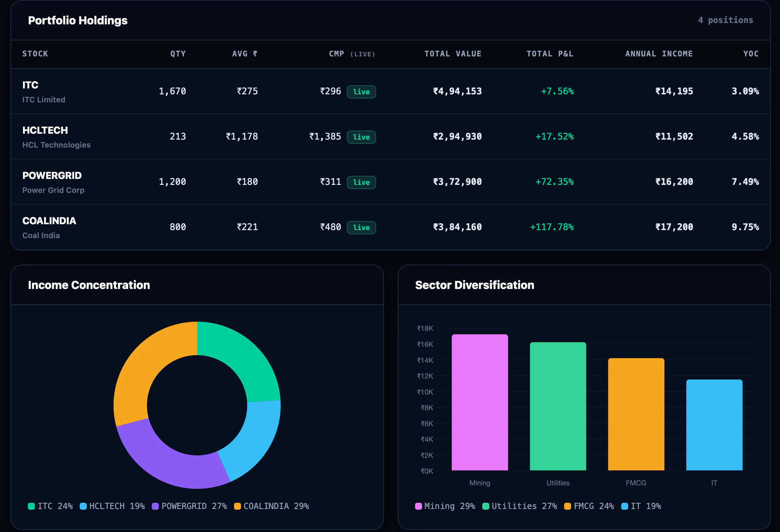Click the Income Concentration panel title

click(x=89, y=285)
